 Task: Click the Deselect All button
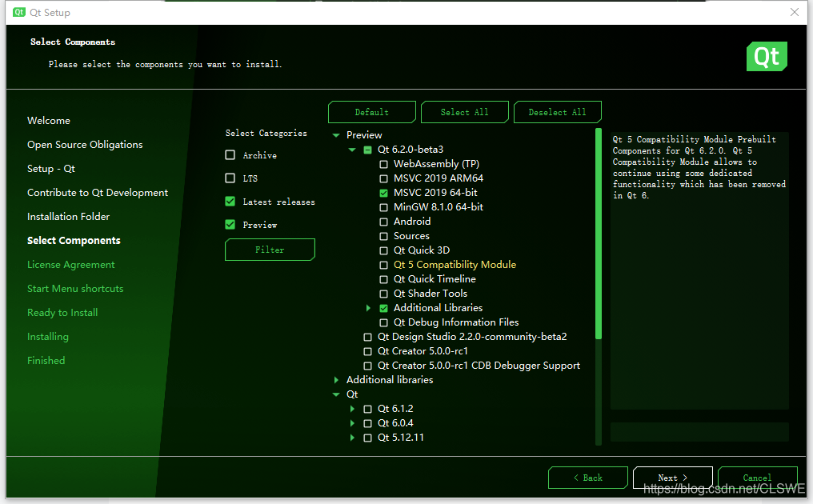point(558,112)
